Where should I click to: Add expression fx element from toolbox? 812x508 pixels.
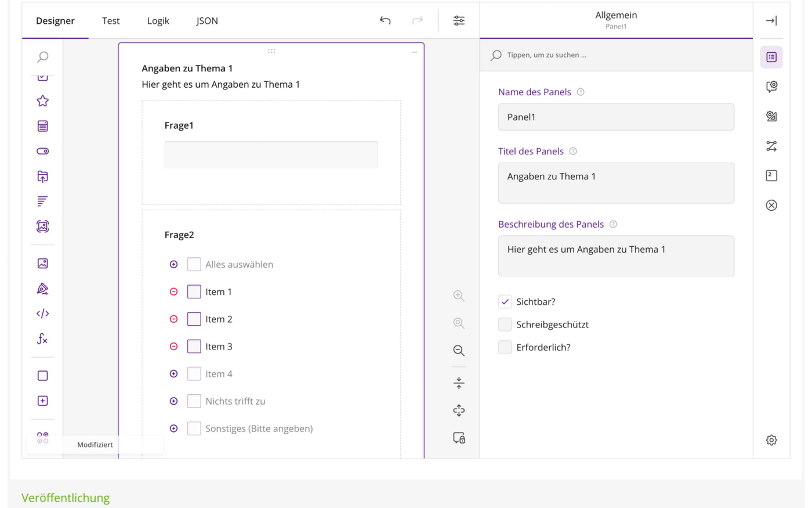coord(42,338)
